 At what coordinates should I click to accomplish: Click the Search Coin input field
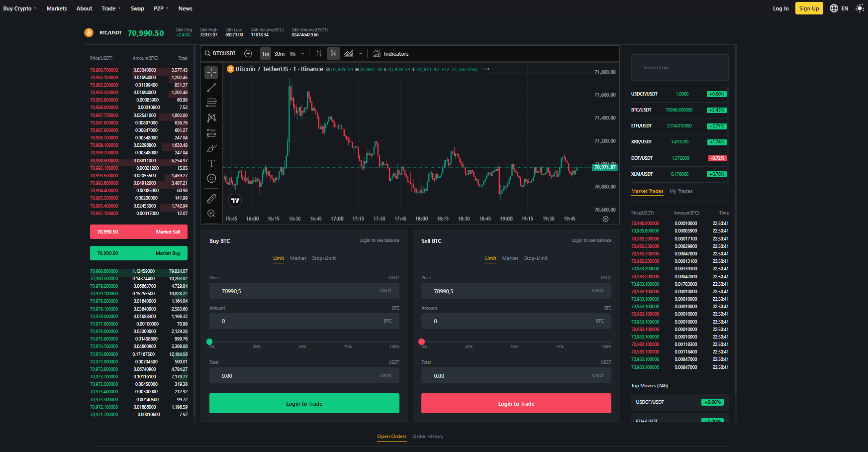point(679,68)
